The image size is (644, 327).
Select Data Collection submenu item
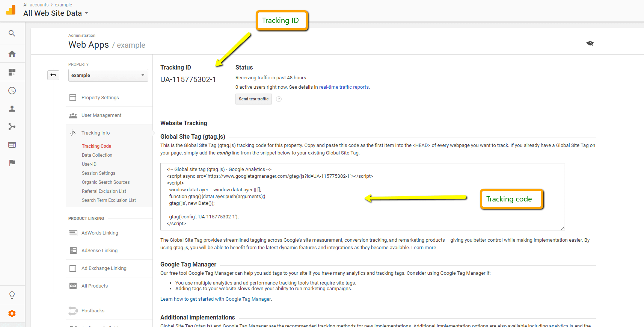point(97,155)
